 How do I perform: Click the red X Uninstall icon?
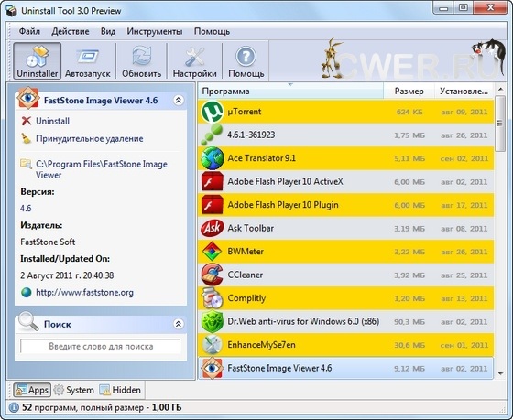27,121
